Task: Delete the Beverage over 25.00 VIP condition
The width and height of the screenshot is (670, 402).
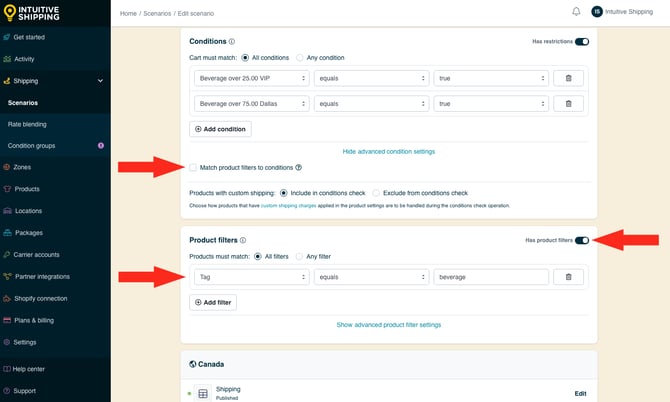Action: [568, 78]
